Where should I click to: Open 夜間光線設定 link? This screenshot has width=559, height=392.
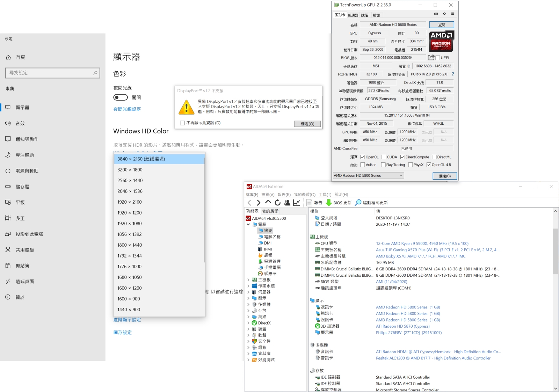tap(127, 109)
